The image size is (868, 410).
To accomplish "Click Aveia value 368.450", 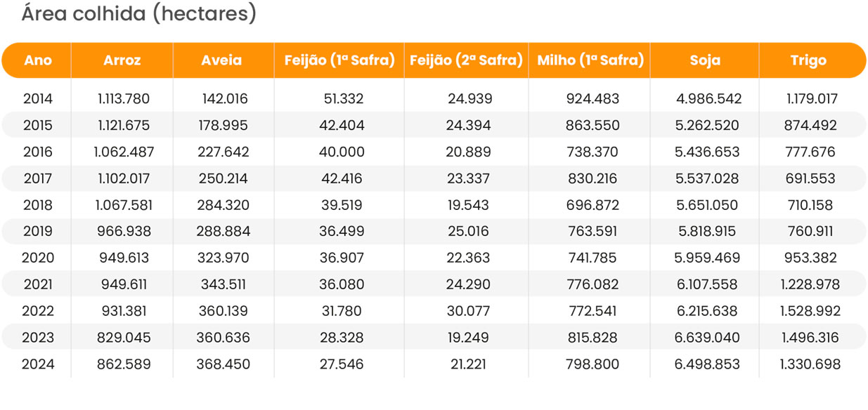I will 225,364.
